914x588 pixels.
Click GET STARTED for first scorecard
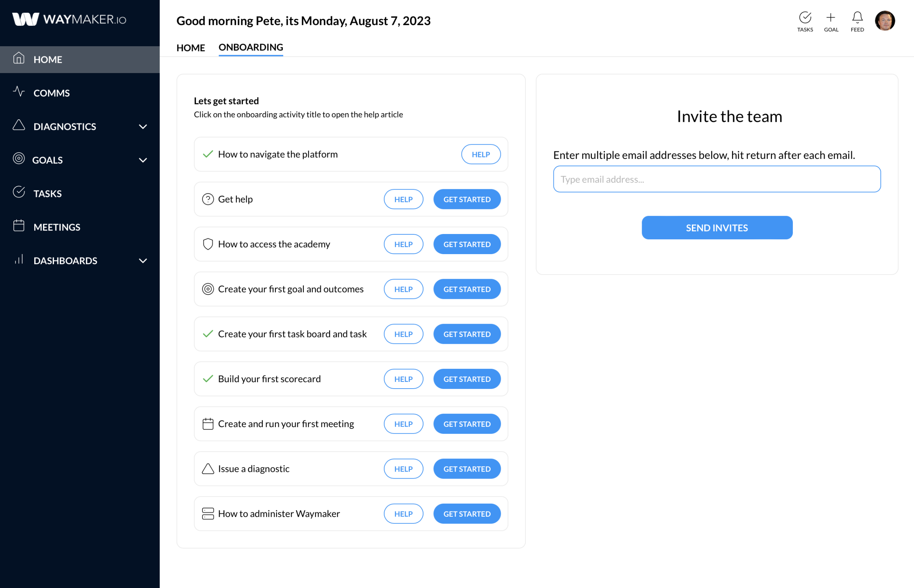(x=467, y=379)
